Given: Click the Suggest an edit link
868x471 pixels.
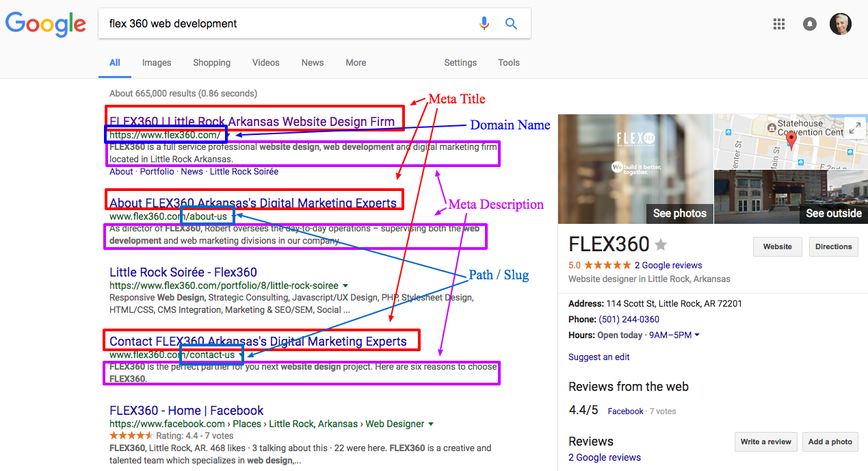Looking at the screenshot, I should (599, 357).
